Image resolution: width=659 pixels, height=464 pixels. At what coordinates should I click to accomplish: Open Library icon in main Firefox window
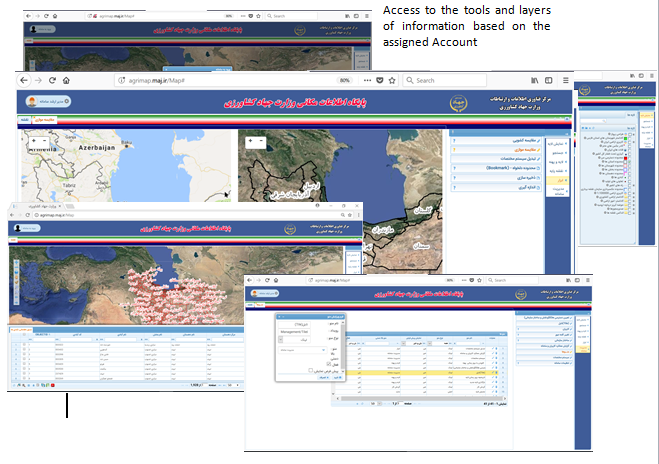535,80
